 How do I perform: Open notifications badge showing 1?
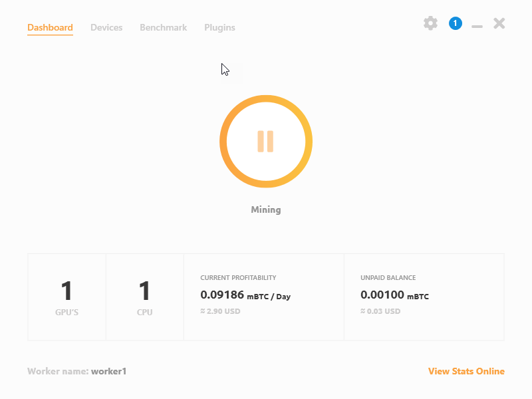pyautogui.click(x=455, y=23)
